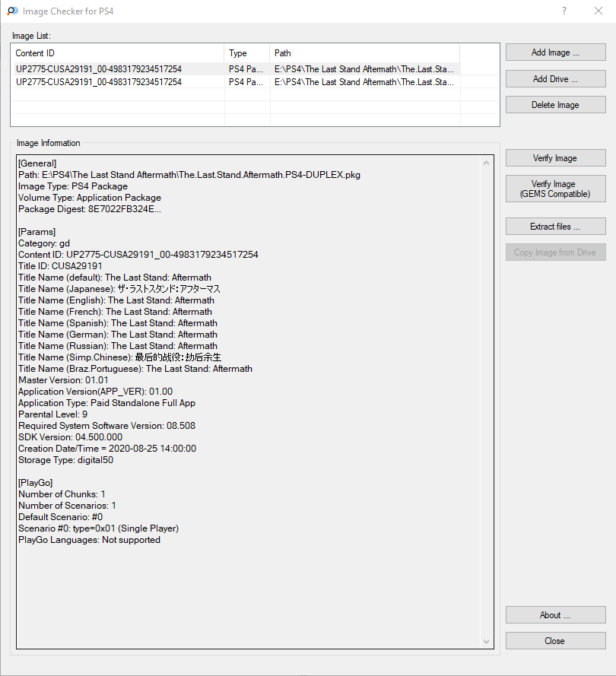
Task: Click Volume Type: Application Package line
Action: (x=90, y=198)
